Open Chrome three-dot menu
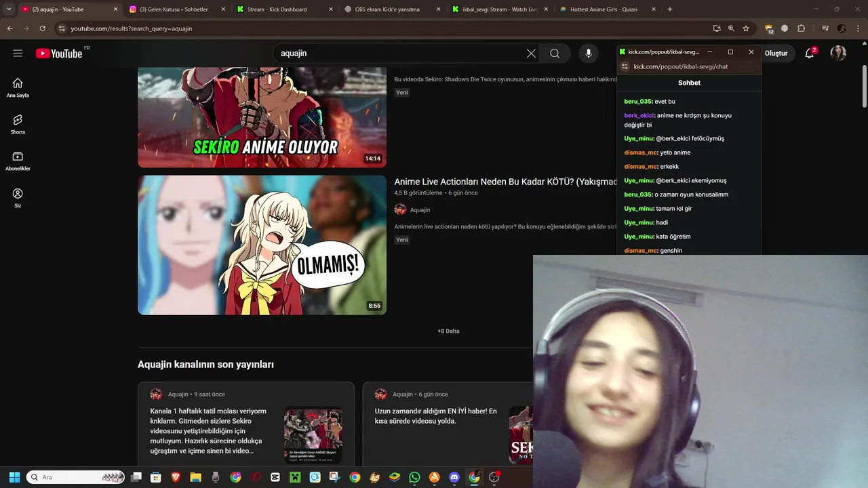 859,28
